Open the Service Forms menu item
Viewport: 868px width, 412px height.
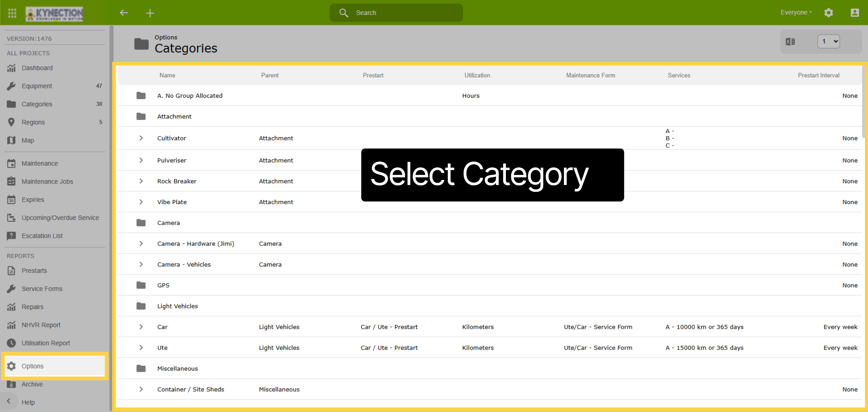point(55,289)
